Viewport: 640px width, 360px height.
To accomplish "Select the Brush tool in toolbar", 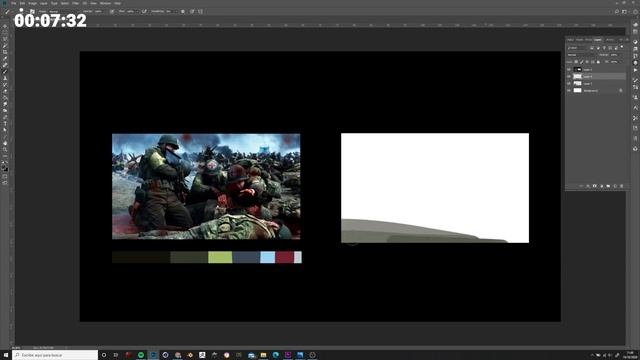I will (5, 71).
